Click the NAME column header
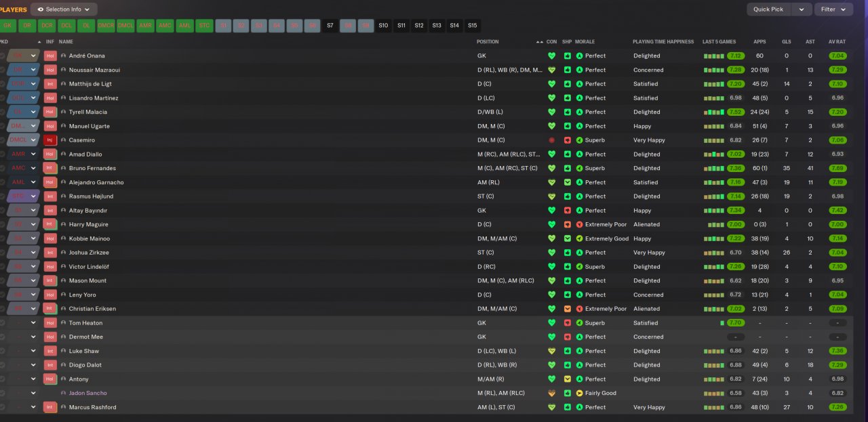868x422 pixels. [66, 42]
